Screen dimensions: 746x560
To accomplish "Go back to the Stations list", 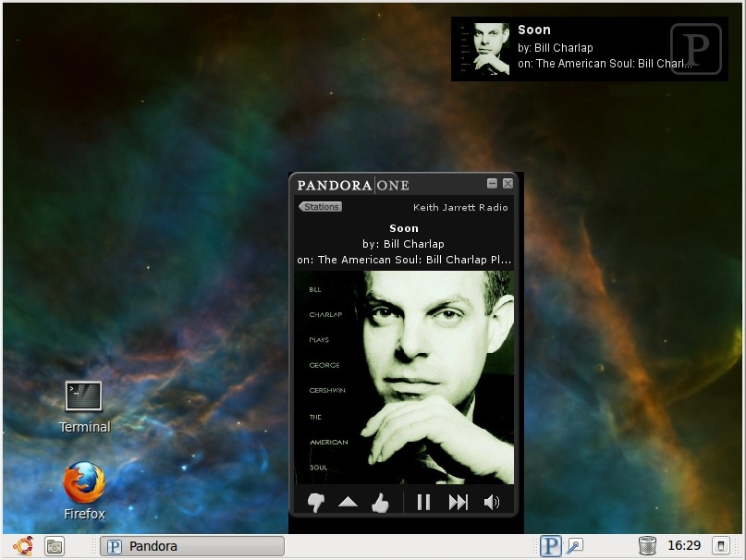I will pyautogui.click(x=320, y=206).
